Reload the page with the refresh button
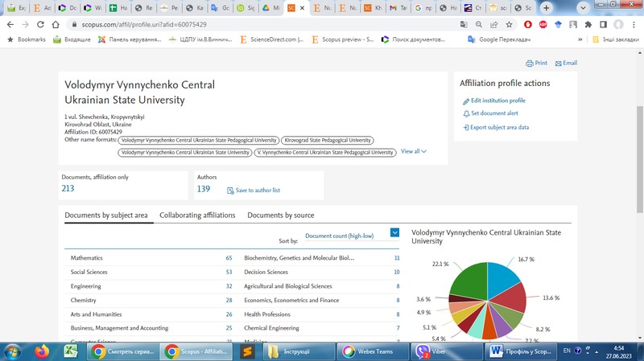 pos(40,25)
